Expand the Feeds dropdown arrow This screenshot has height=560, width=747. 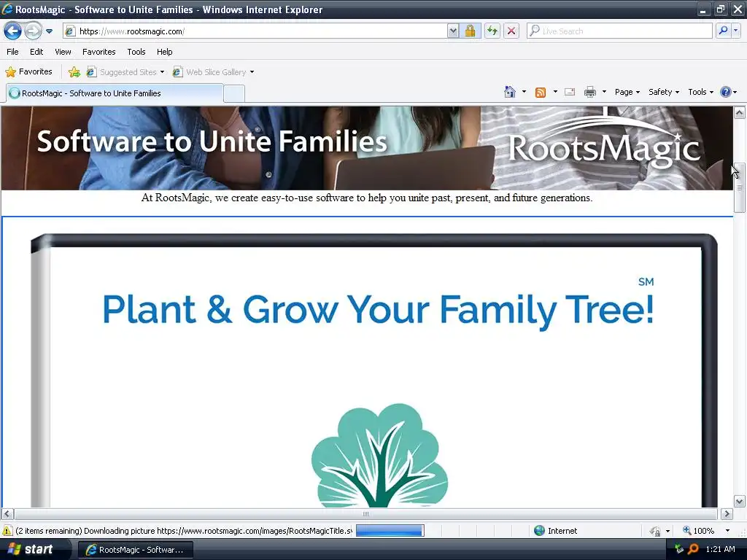pyautogui.click(x=555, y=92)
